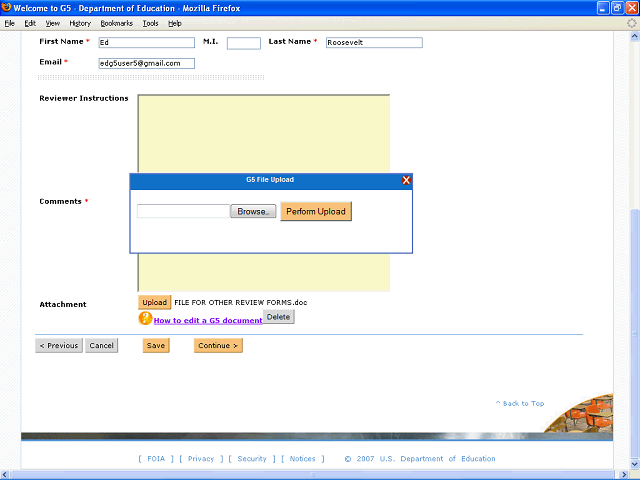This screenshot has height=480, width=640.
Task: Open the Bookmarks menu
Action: 117,23
